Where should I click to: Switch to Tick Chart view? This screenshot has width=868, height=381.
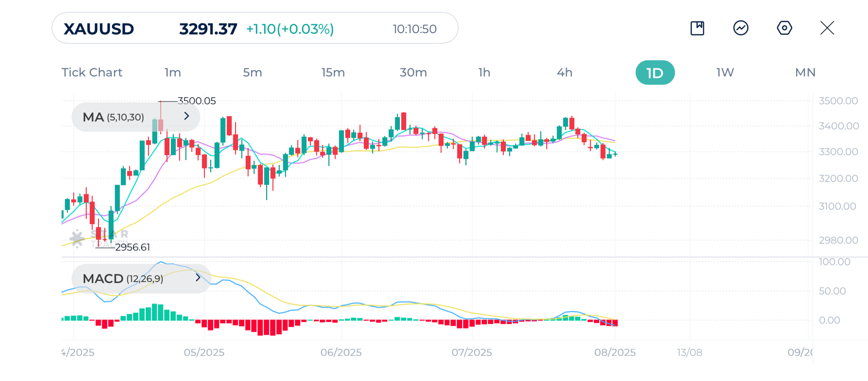92,73
